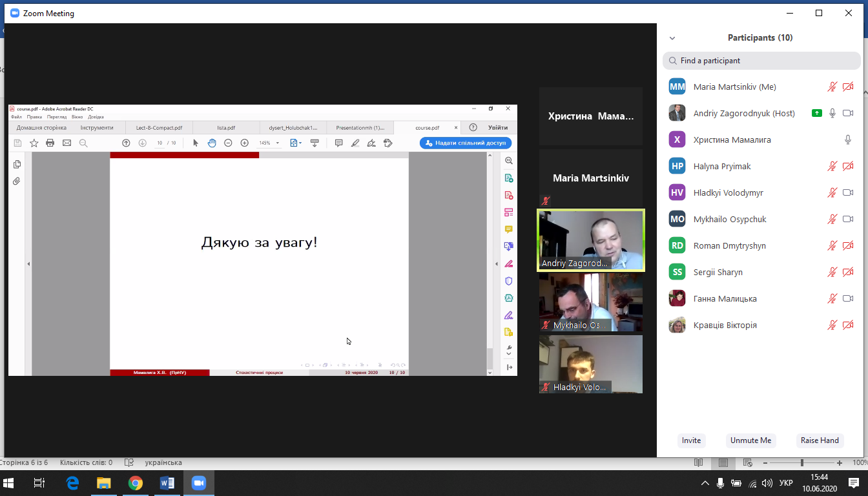868x496 pixels.
Task: Collapse the Participants panel chevron
Action: click(672, 38)
